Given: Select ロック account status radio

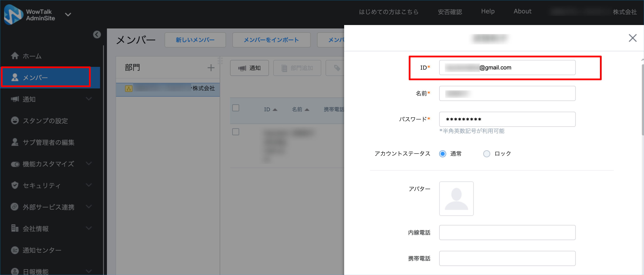Looking at the screenshot, I should click(x=487, y=154).
